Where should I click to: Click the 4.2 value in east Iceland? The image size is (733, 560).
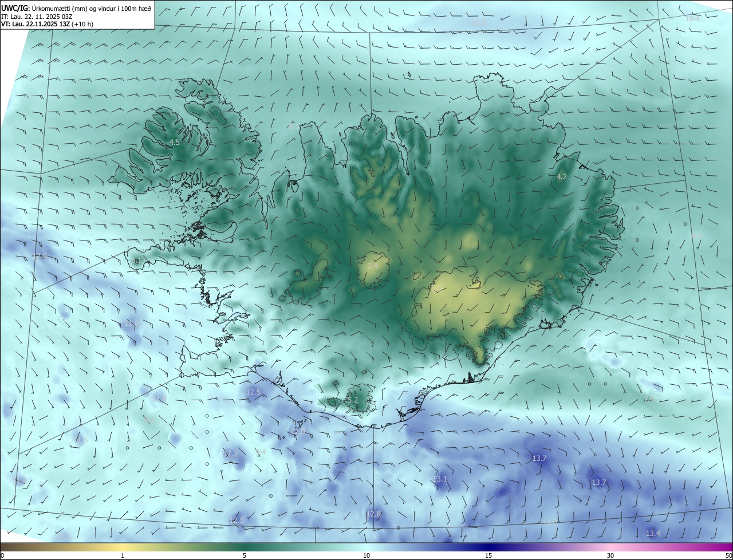(x=562, y=177)
